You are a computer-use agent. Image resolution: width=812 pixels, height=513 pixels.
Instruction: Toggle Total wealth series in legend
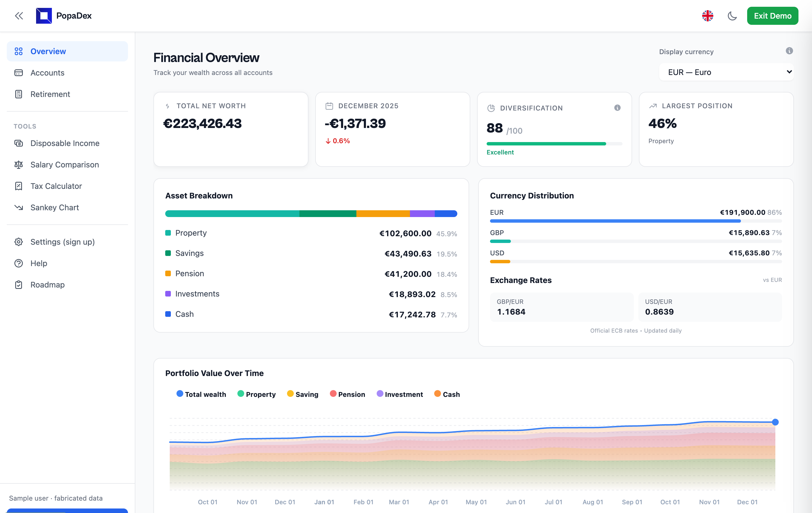pos(201,394)
